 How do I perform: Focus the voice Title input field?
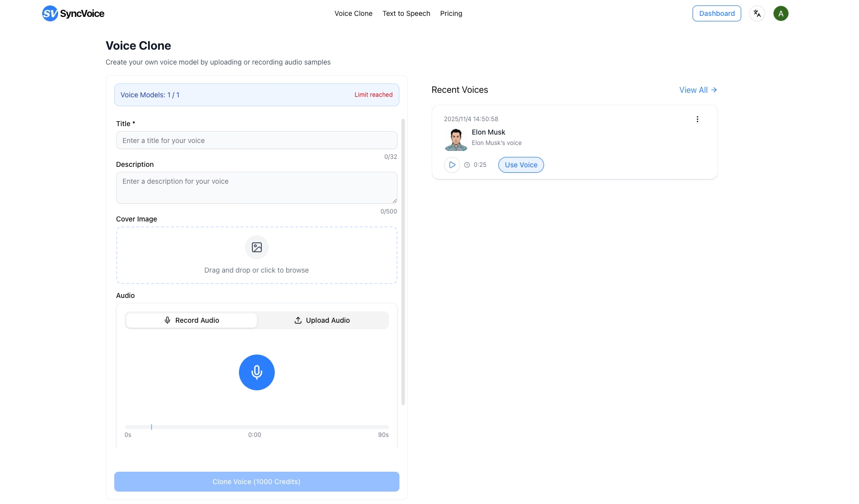(256, 141)
